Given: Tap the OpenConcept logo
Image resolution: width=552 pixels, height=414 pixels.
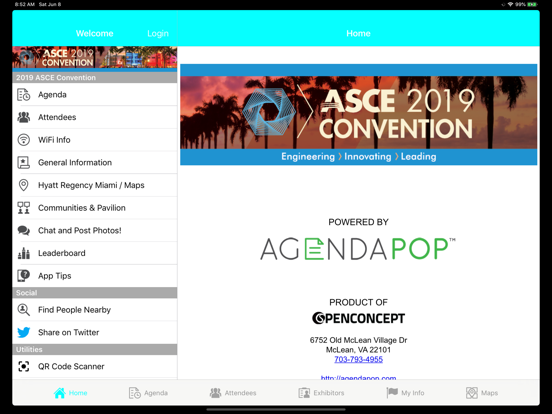Looking at the screenshot, I should 358,318.
